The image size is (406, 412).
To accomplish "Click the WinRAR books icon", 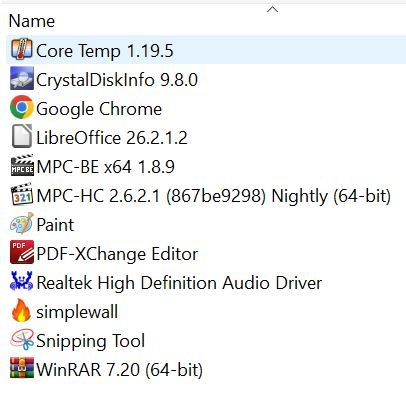I will [x=22, y=368].
